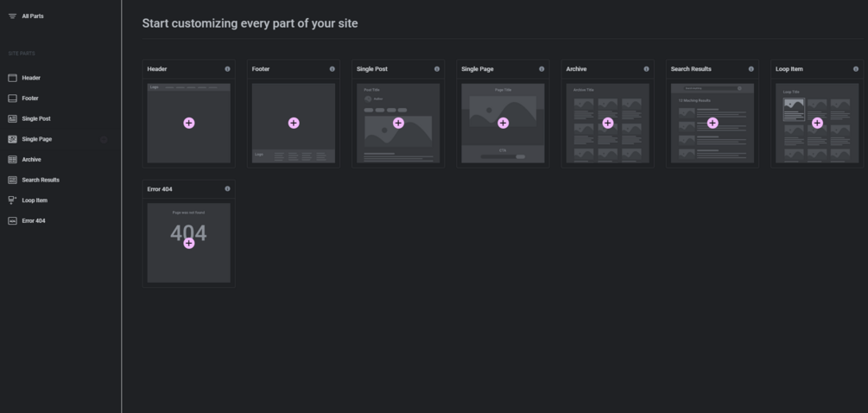Click the Single Post sidebar icon
Screen dimensions: 868x413
coord(12,118)
